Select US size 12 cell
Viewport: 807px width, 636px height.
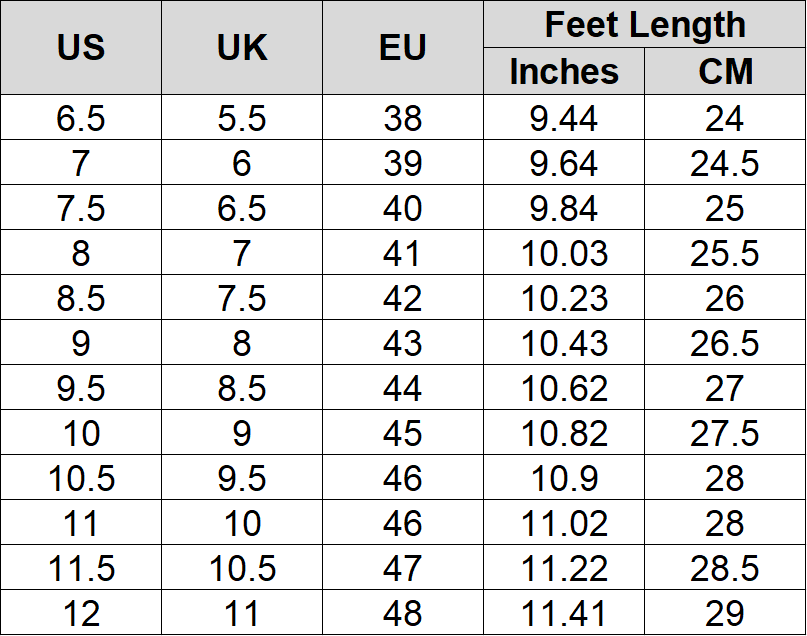click(81, 613)
